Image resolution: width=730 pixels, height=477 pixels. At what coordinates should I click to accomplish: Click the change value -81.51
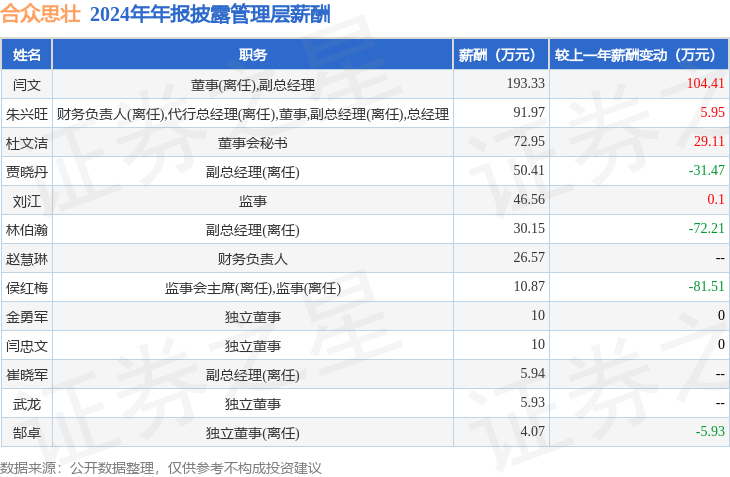tap(707, 286)
